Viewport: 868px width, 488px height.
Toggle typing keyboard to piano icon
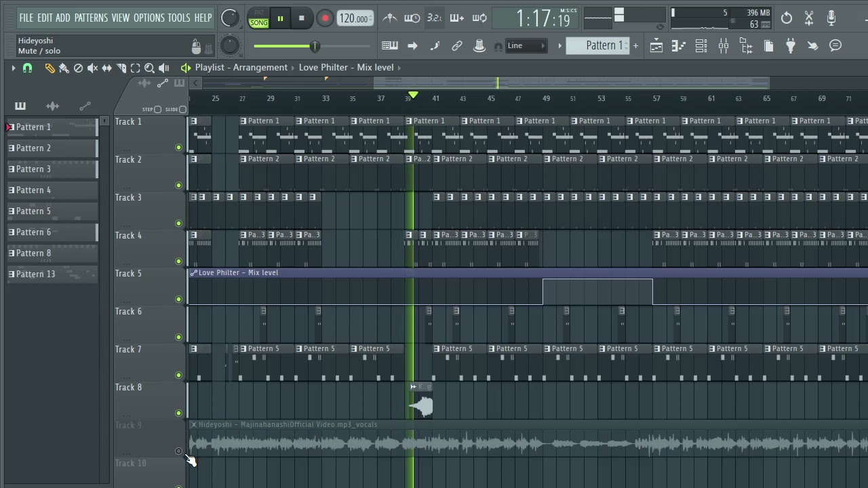point(390,46)
